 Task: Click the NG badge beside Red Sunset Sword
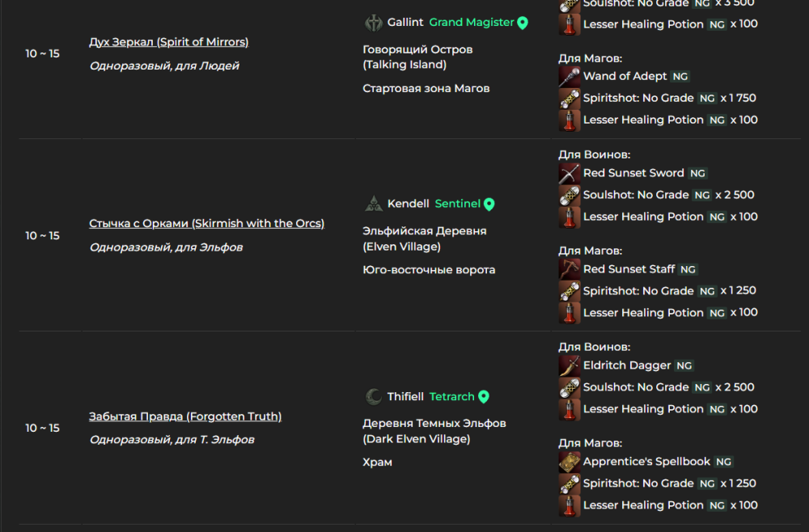click(697, 174)
